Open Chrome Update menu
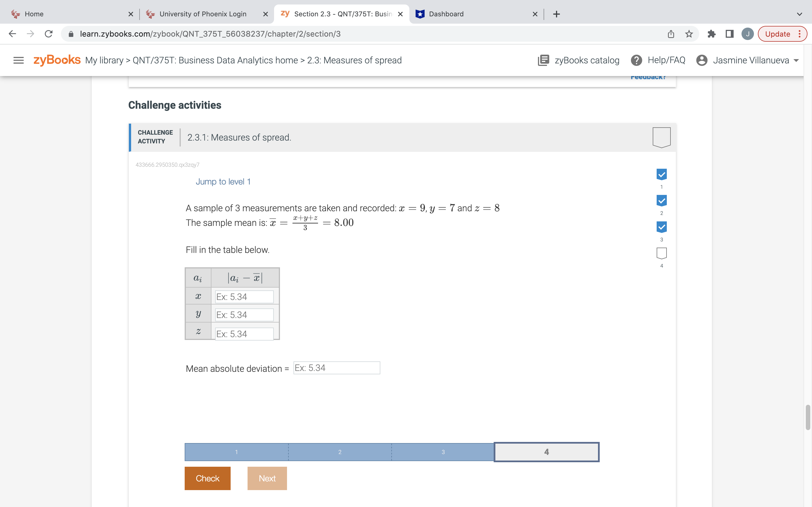The height and width of the screenshot is (507, 812). (782, 34)
